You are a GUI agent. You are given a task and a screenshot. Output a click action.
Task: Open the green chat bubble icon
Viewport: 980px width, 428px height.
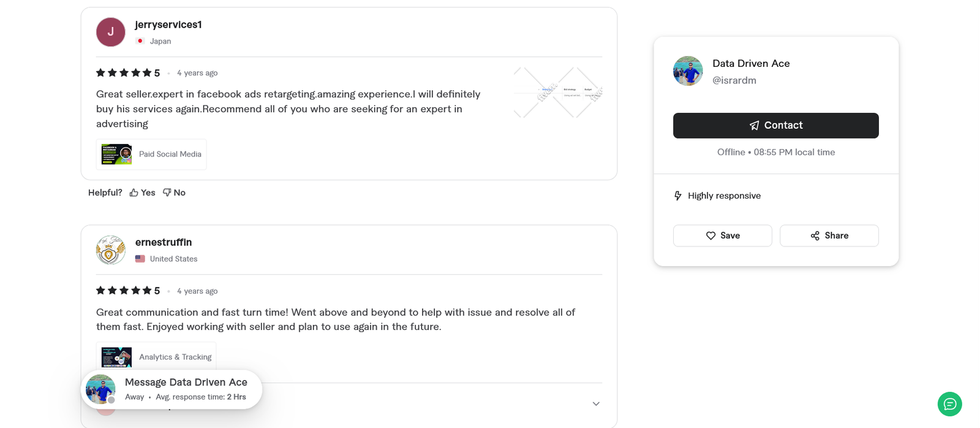click(949, 404)
